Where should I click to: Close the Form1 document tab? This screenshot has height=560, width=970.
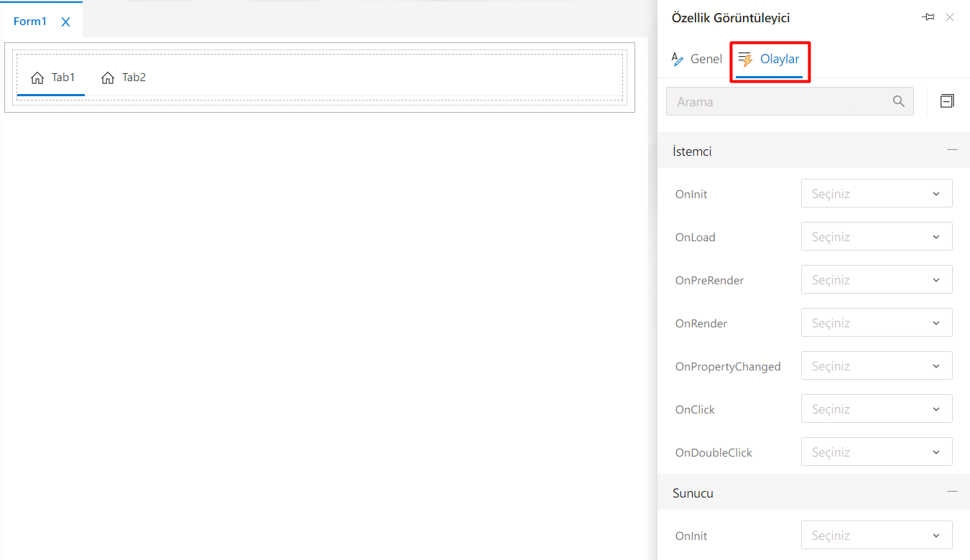(x=65, y=22)
